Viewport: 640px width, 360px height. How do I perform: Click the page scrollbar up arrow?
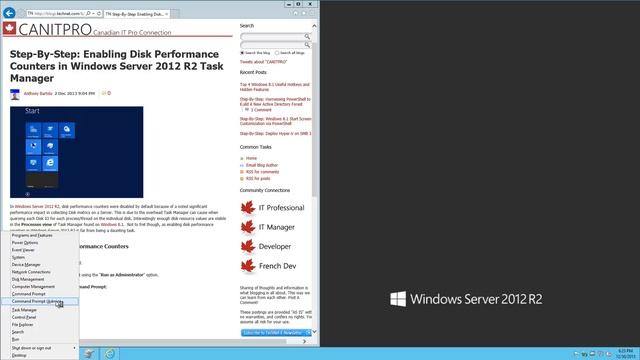click(314, 26)
